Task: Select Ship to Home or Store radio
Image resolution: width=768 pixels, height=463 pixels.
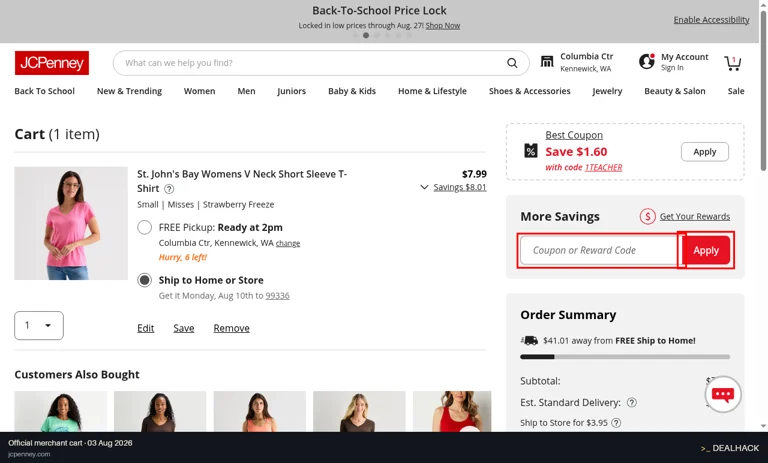Action: (x=144, y=280)
